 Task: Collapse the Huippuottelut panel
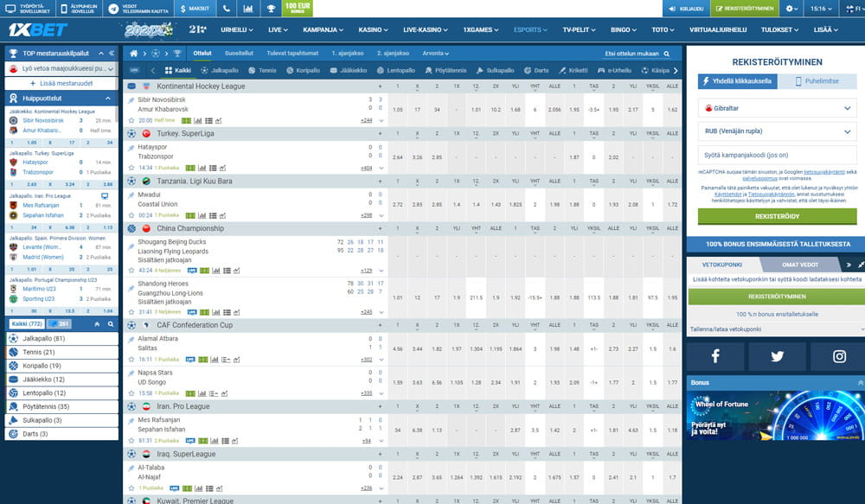108,99
